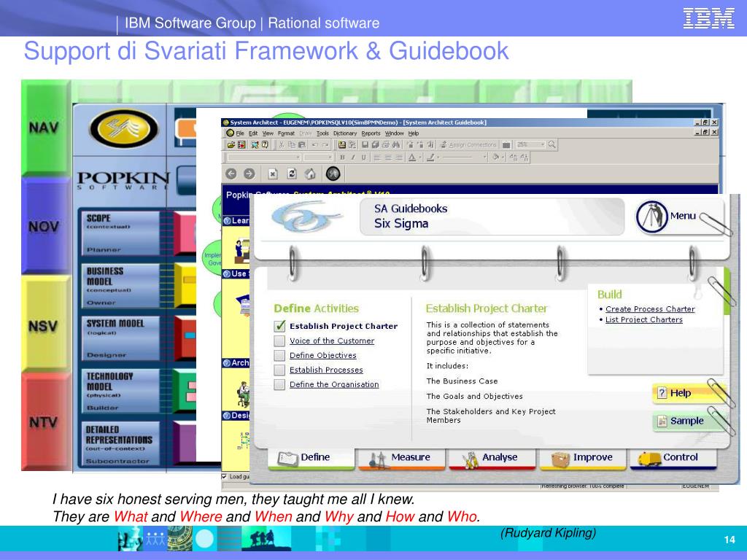
Task: Click the Popkin gold oval logo
Action: pos(124,128)
